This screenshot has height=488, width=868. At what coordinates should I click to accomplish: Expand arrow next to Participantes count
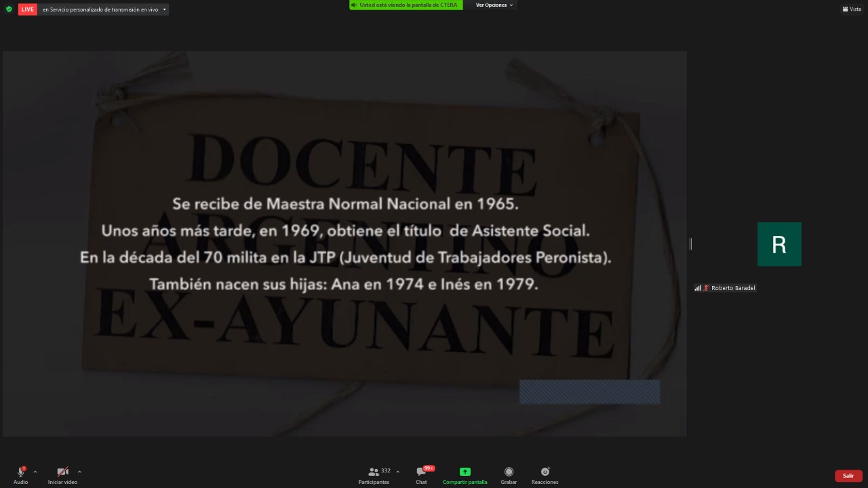pyautogui.click(x=397, y=472)
